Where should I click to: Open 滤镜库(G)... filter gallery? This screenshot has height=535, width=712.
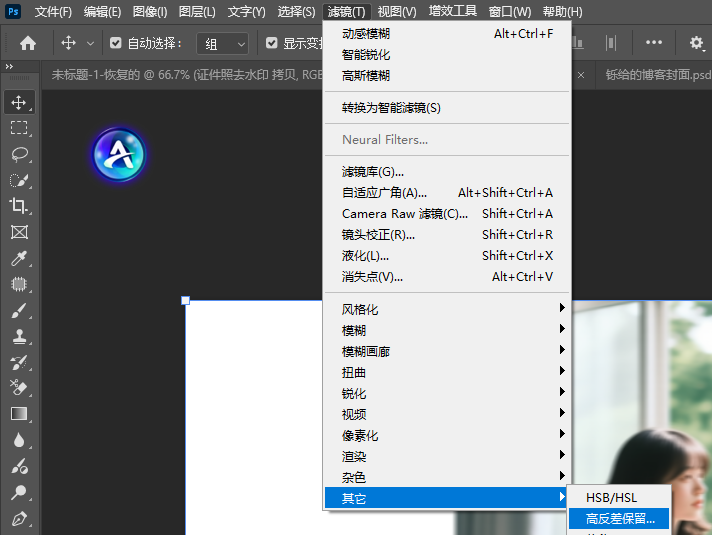click(447, 172)
